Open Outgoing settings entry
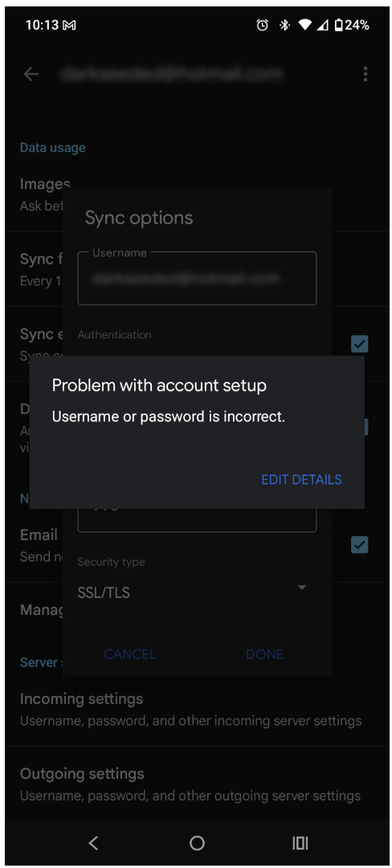The height and width of the screenshot is (868, 392). 196,784
